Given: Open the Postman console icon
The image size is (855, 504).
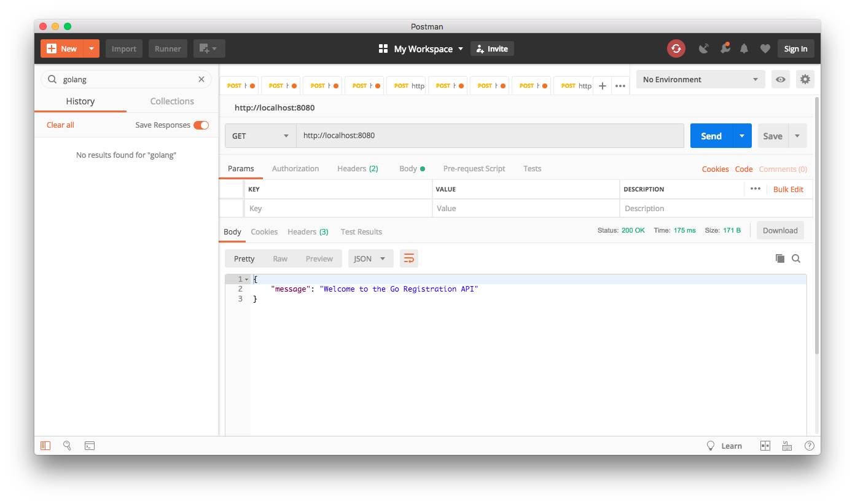Looking at the screenshot, I should point(89,446).
